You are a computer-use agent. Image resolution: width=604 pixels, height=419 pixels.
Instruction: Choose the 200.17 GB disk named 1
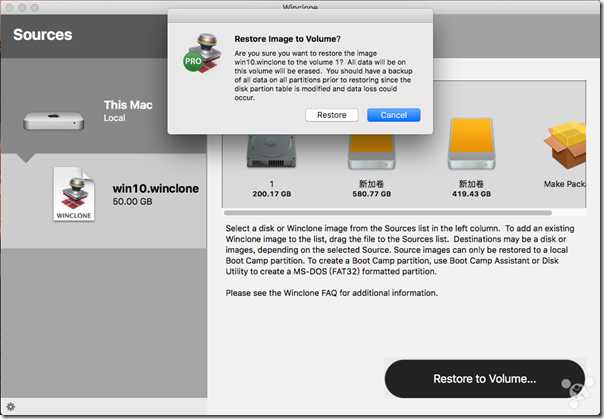point(272,151)
